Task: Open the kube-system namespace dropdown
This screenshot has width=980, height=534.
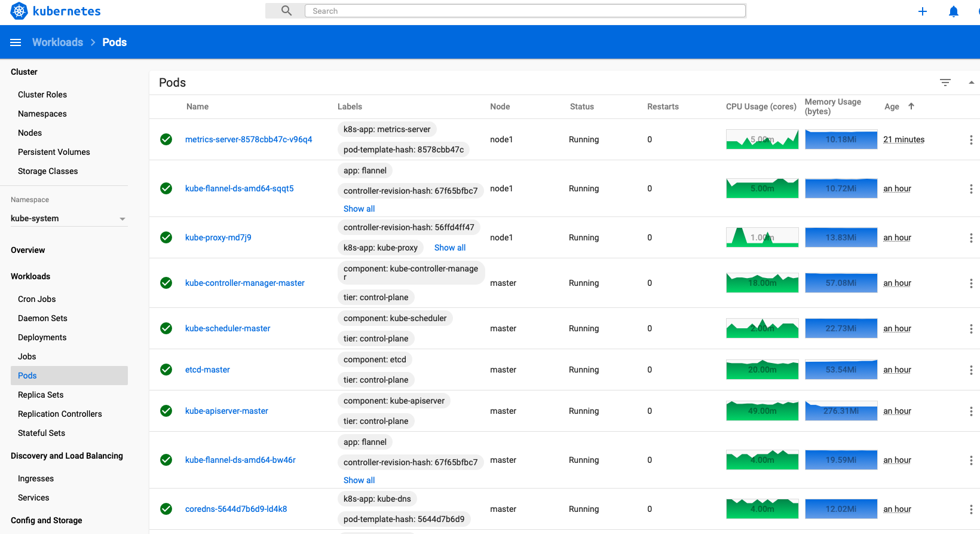Action: point(69,218)
